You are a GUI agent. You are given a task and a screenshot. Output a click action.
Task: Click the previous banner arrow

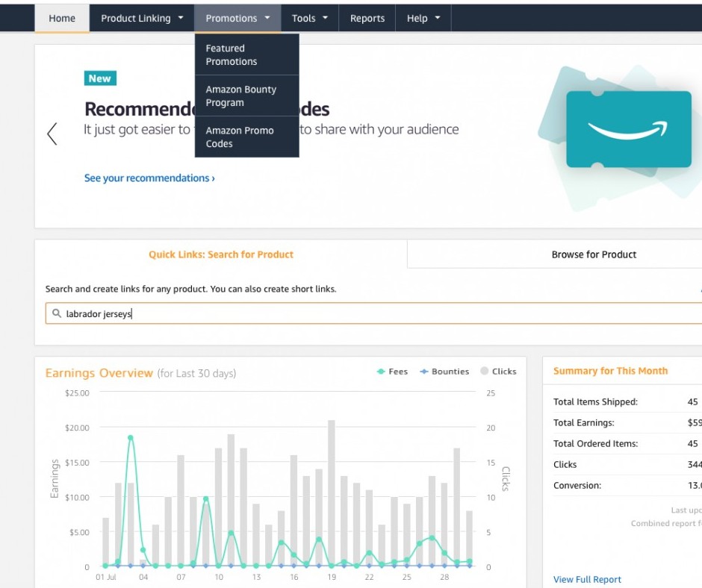pos(52,134)
